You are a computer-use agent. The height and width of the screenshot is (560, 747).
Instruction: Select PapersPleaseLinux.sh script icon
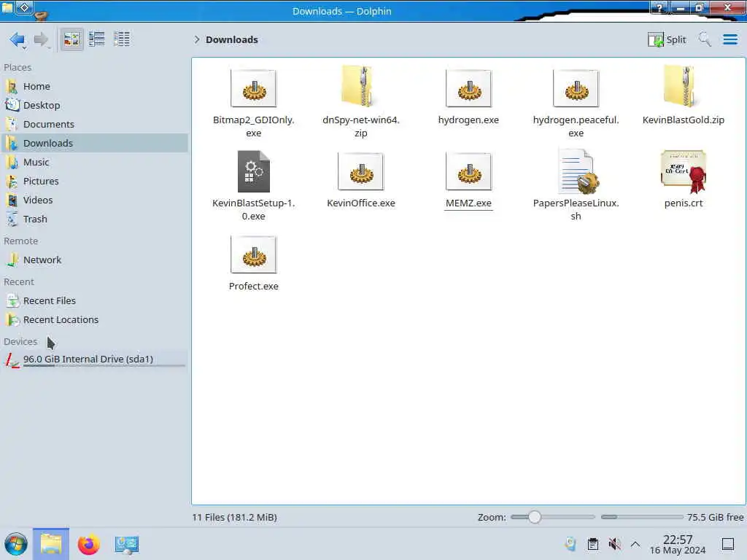(578, 171)
